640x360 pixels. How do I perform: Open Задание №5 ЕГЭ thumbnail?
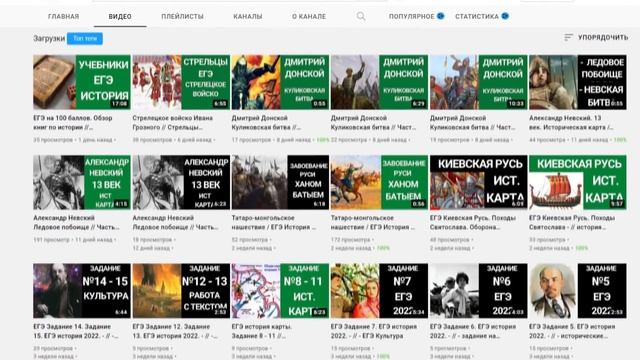[x=578, y=291]
